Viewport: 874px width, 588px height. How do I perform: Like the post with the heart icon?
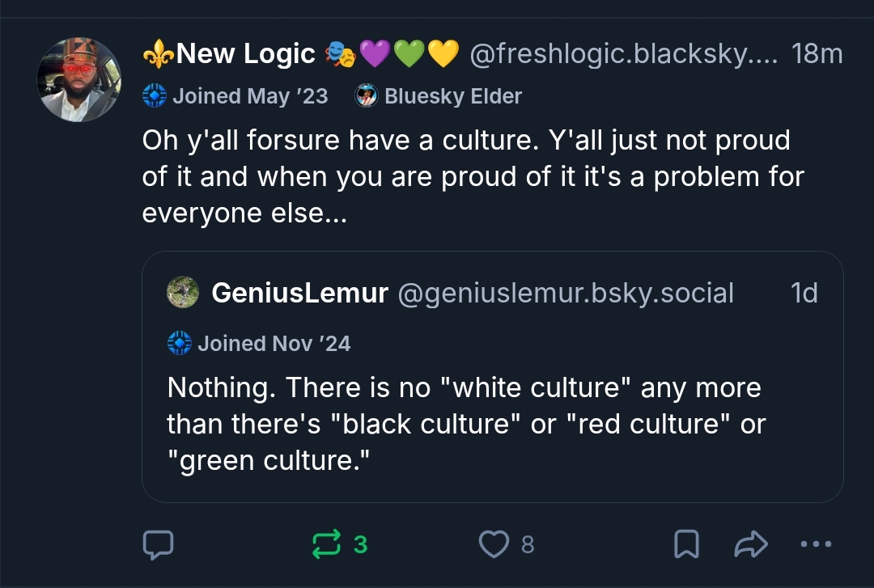[493, 545]
